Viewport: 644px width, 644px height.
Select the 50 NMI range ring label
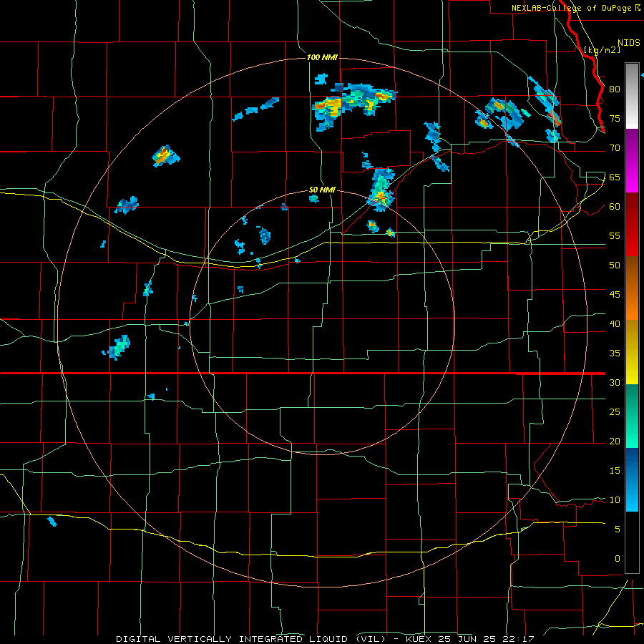point(322,190)
